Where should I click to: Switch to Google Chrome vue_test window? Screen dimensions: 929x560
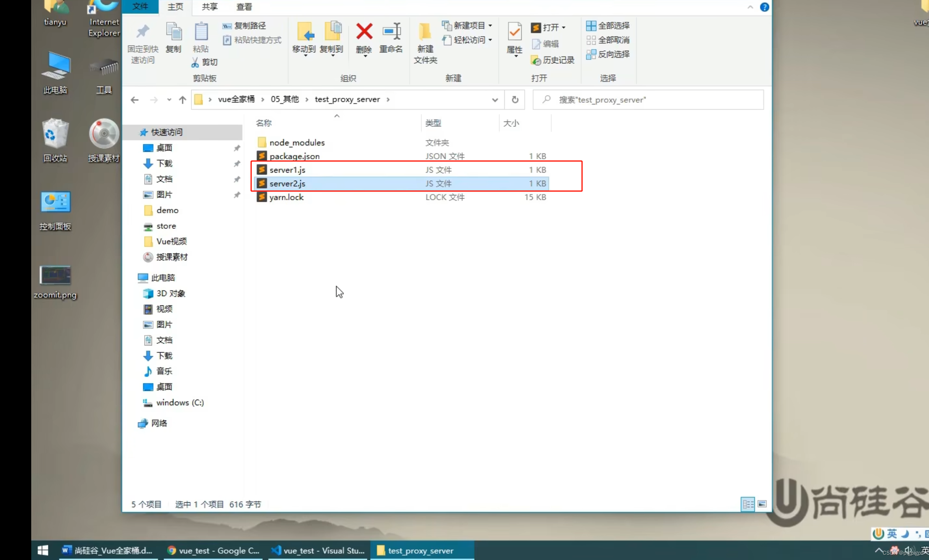pos(213,551)
